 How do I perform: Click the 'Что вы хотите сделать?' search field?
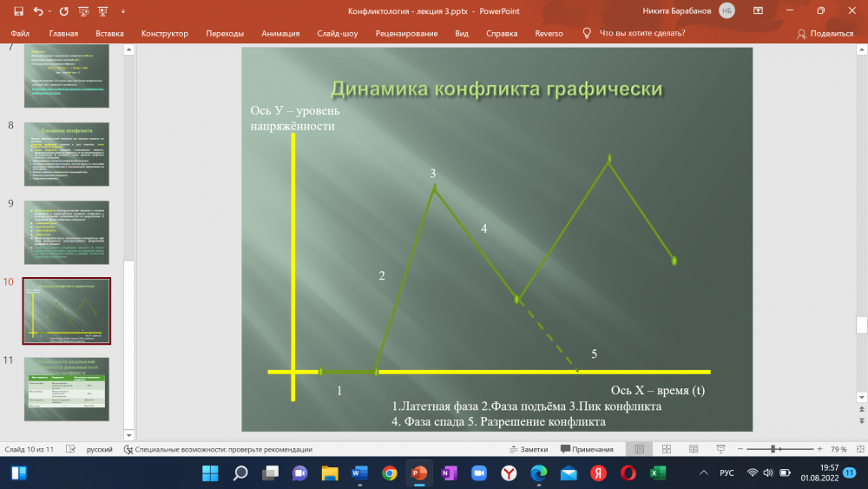click(x=642, y=33)
